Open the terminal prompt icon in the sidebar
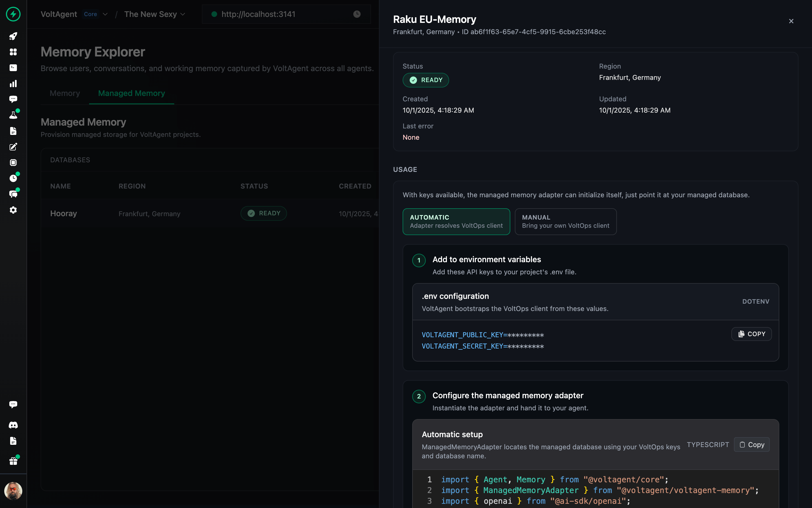812x508 pixels. 13,67
